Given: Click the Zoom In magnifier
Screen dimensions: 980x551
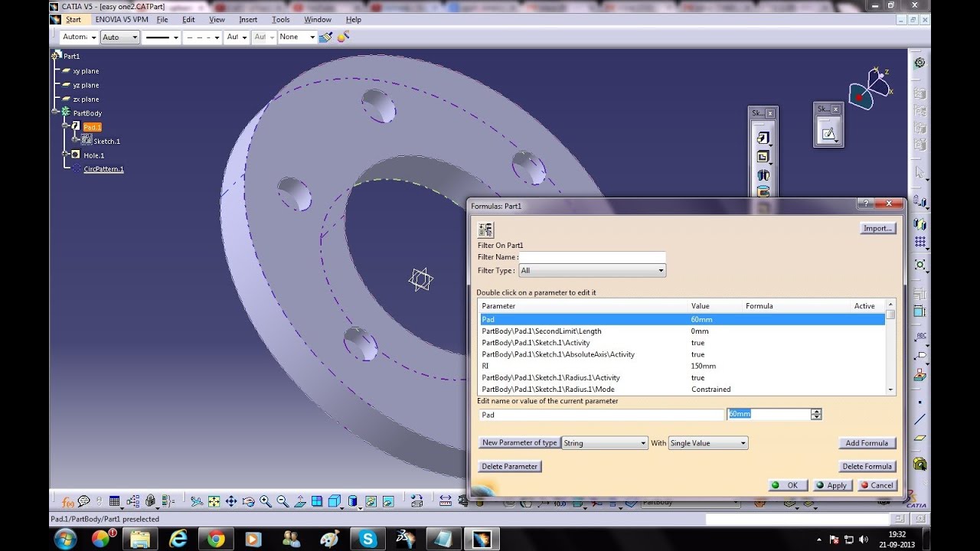Looking at the screenshot, I should pos(265,501).
